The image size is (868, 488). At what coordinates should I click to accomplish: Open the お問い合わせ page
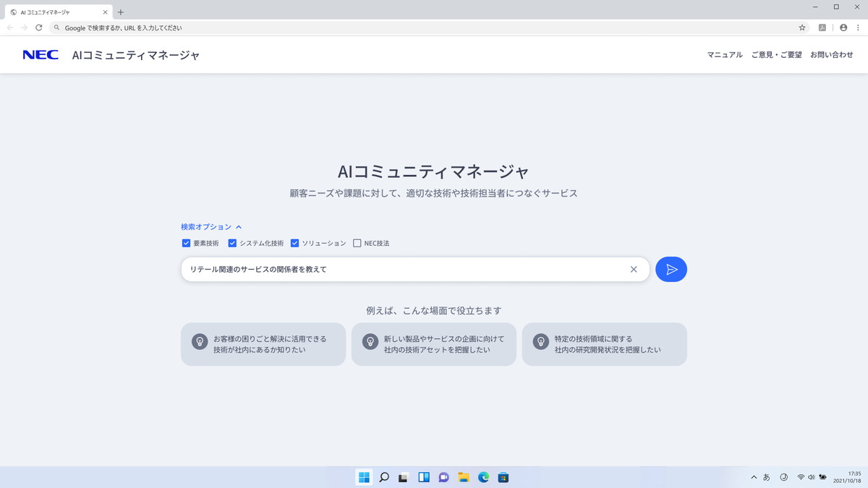click(x=831, y=54)
